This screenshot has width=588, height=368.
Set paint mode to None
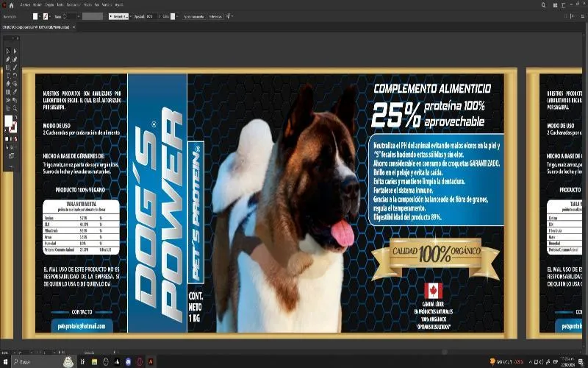[x=15, y=139]
